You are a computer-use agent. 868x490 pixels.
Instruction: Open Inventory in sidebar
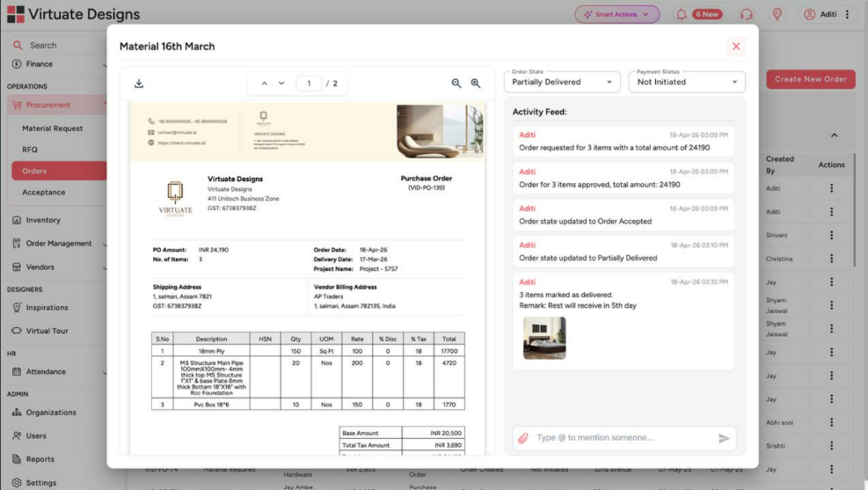coord(42,220)
